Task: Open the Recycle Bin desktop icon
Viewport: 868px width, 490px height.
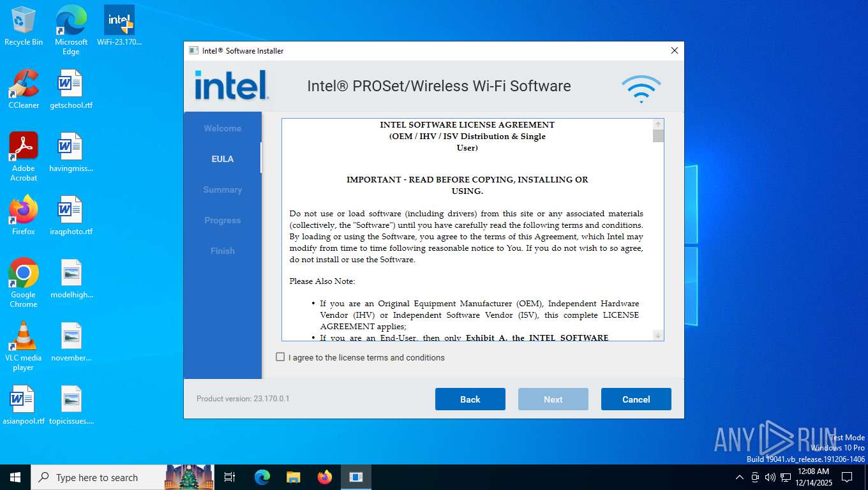Action: tap(24, 26)
